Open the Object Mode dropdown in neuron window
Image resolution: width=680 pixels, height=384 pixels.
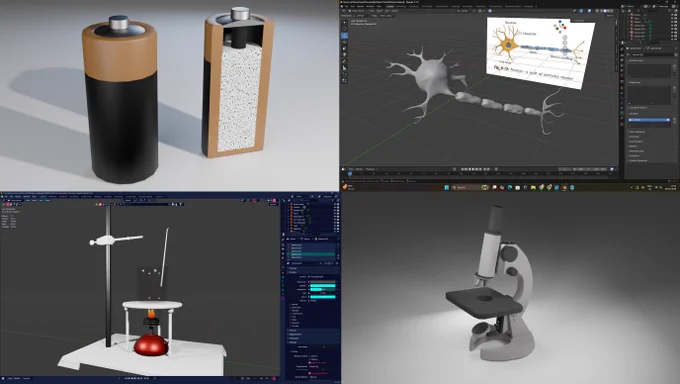(357, 11)
